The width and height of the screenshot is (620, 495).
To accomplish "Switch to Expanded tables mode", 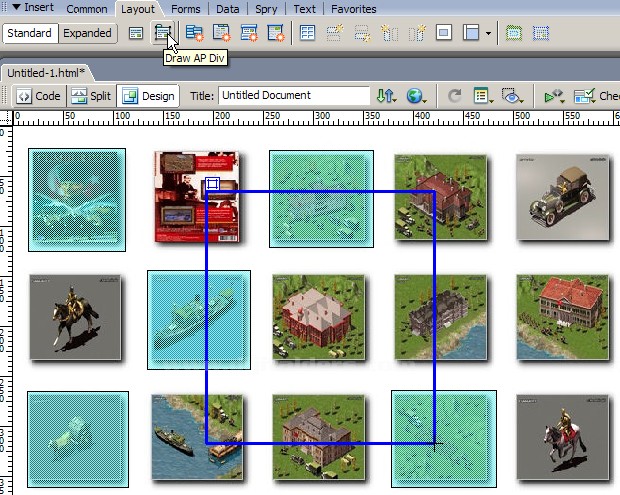I will [x=87, y=33].
